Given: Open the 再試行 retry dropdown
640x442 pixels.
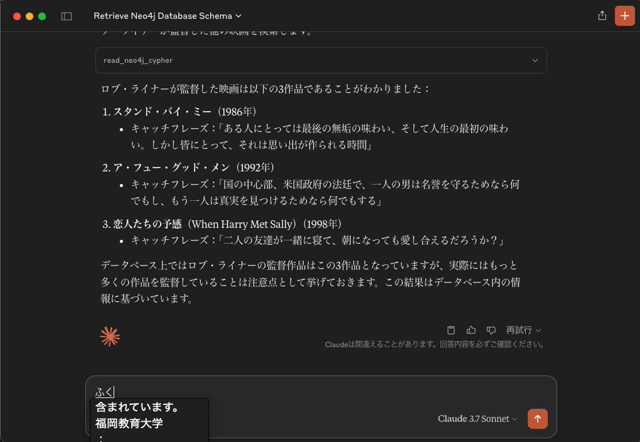Looking at the screenshot, I should [524, 330].
